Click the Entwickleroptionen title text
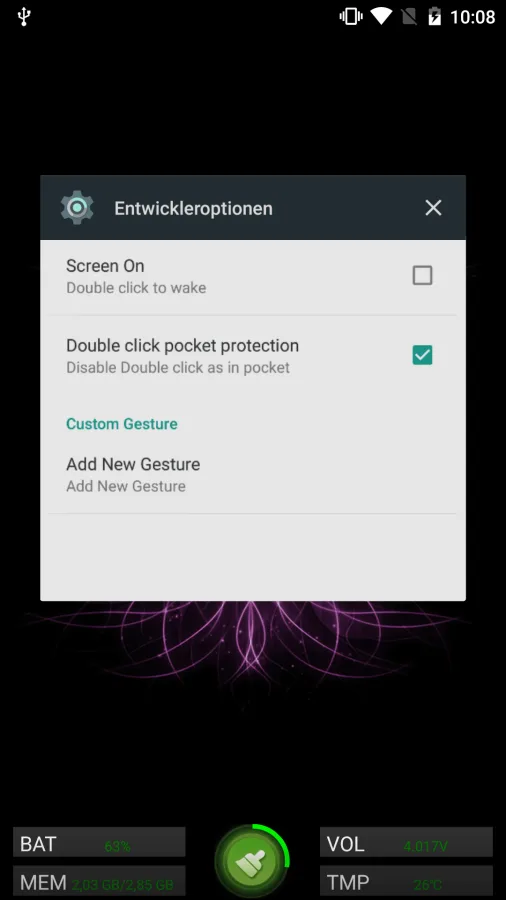Viewport: 506px width, 900px height. pos(193,208)
